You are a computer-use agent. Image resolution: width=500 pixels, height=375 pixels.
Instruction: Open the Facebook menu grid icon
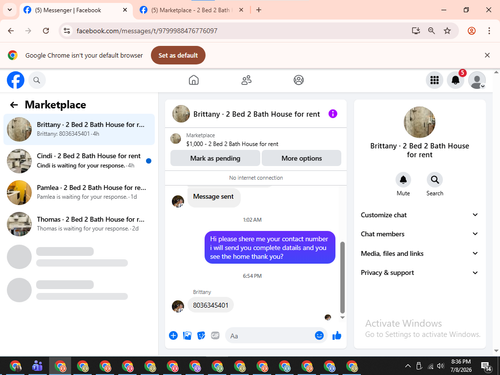pos(434,80)
